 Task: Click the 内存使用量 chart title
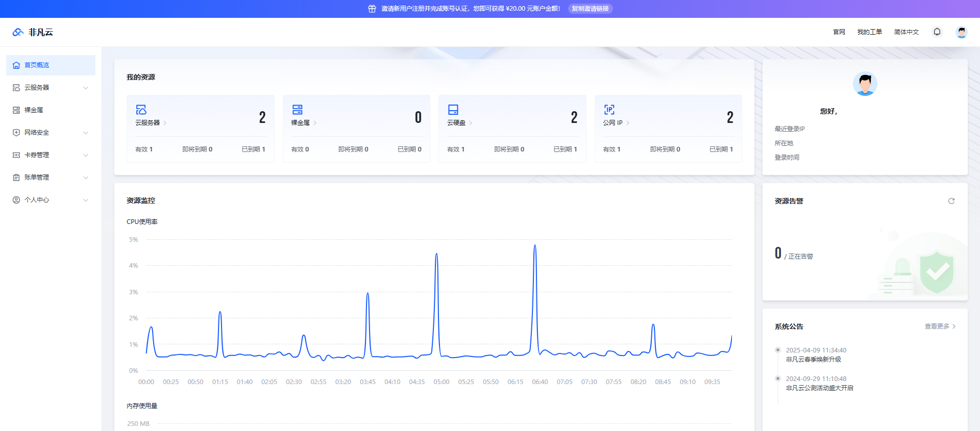[x=142, y=406]
